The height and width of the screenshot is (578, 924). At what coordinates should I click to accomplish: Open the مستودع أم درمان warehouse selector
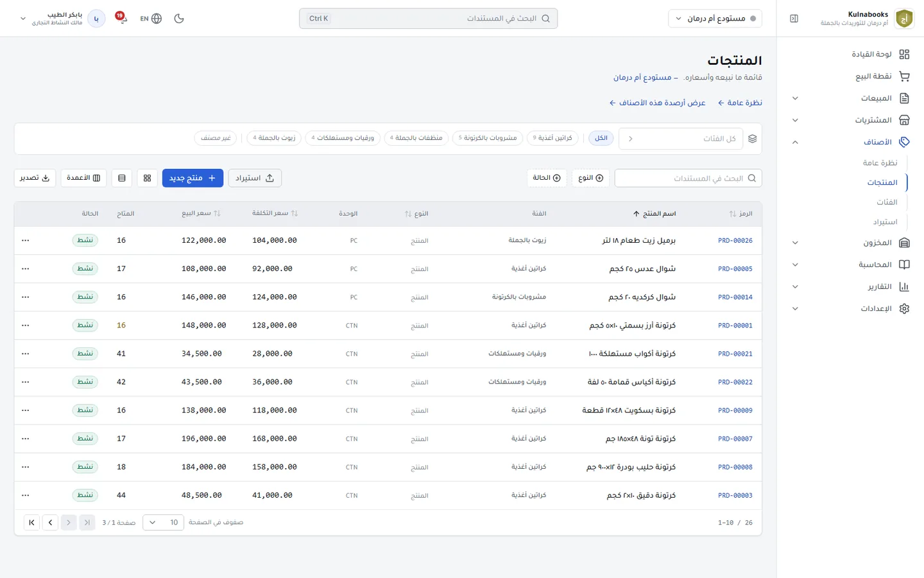point(715,19)
